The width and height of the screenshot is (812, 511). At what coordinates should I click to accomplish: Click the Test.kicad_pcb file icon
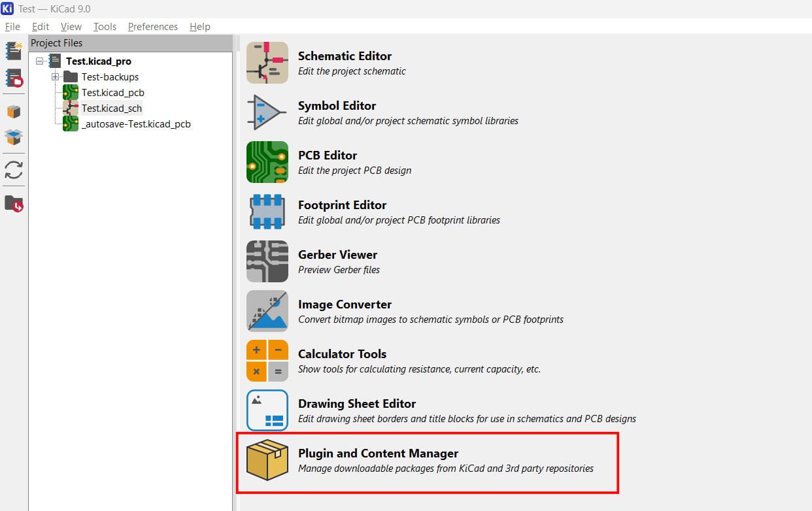(71, 92)
